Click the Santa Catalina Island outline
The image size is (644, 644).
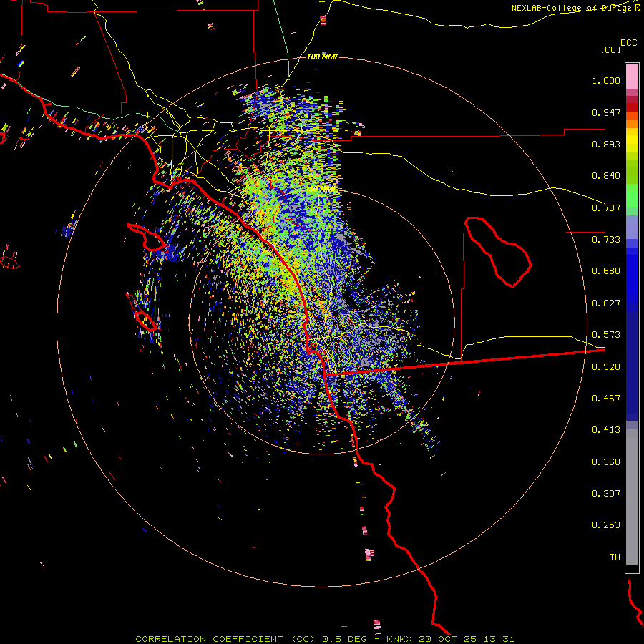(147, 238)
